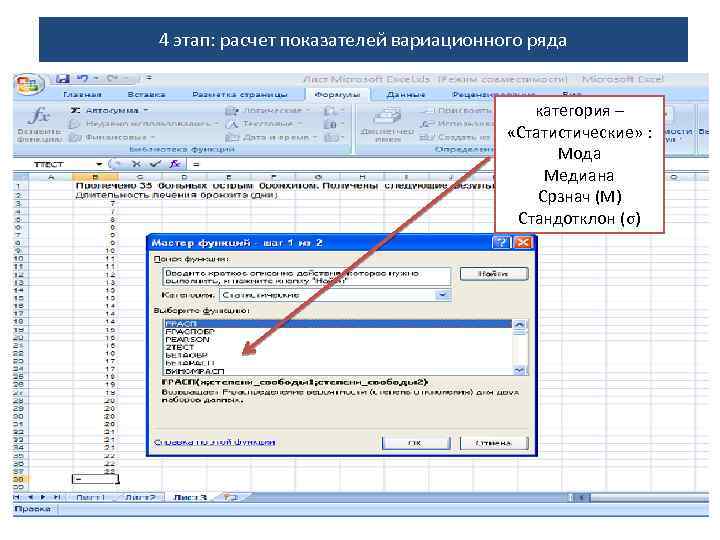The height and width of the screenshot is (540, 720).
Task: Open the AutoSum dropdown
Action: pyautogui.click(x=109, y=111)
